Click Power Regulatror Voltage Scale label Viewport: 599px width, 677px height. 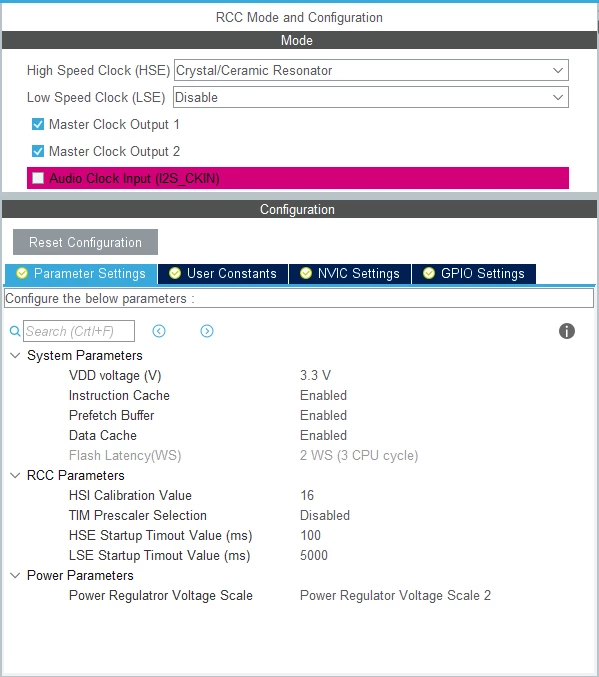pyautogui.click(x=161, y=595)
